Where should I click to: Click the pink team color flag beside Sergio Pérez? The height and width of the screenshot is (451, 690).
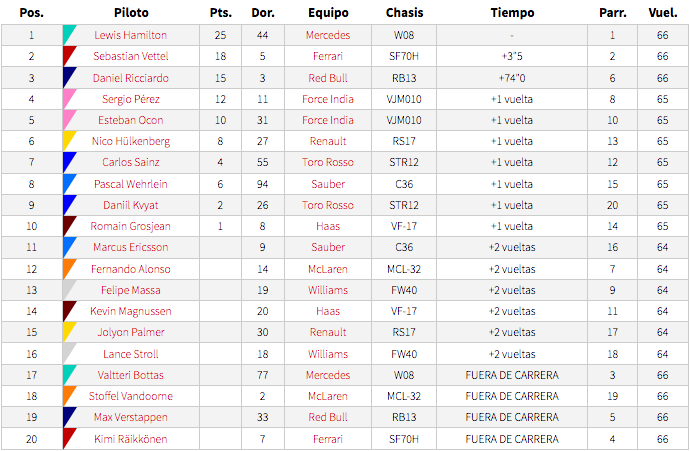click(x=70, y=99)
